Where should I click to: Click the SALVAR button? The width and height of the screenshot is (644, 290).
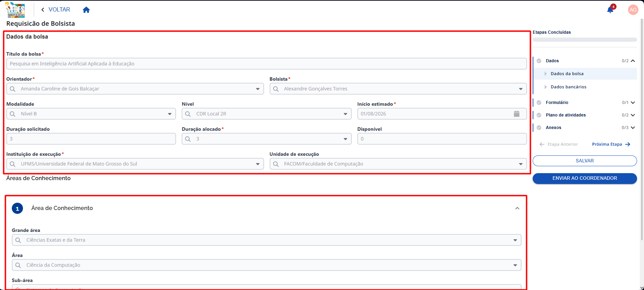pos(585,161)
